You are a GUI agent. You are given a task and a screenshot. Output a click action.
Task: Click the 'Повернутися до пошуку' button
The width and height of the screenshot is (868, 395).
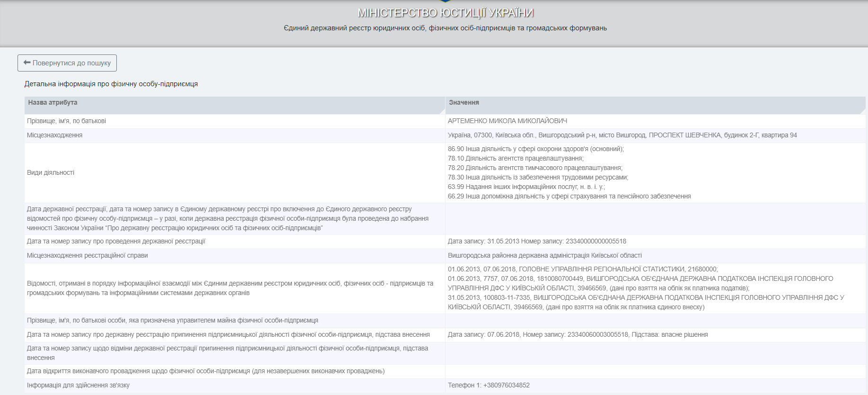point(67,63)
